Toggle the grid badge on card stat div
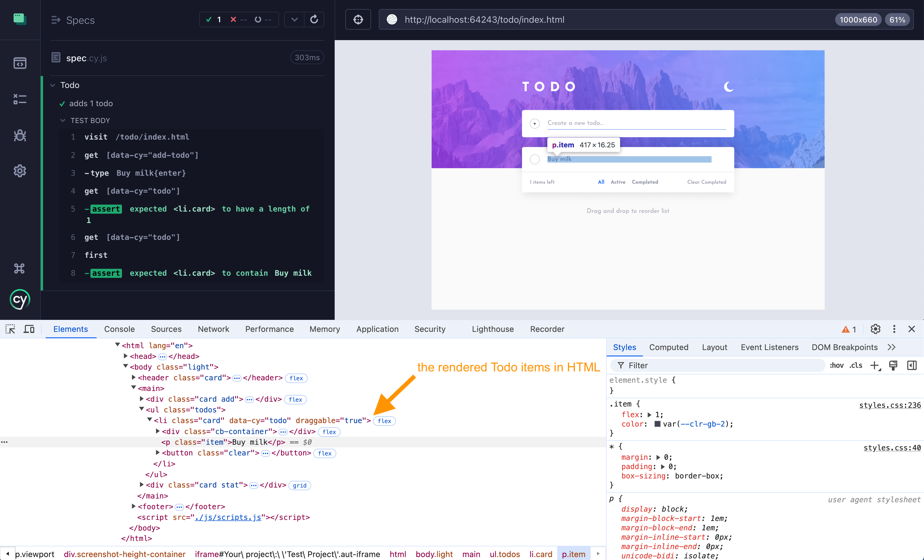This screenshot has height=560, width=924. tap(300, 485)
